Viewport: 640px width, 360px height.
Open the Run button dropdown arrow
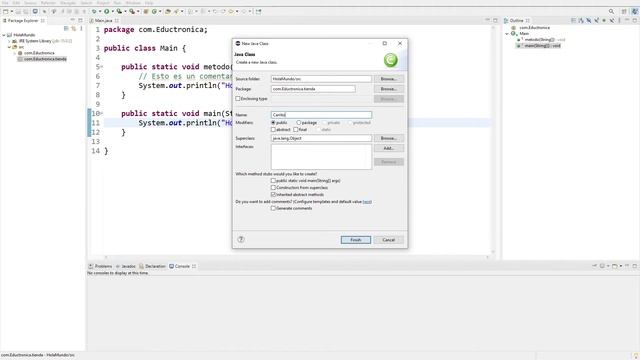113,11
